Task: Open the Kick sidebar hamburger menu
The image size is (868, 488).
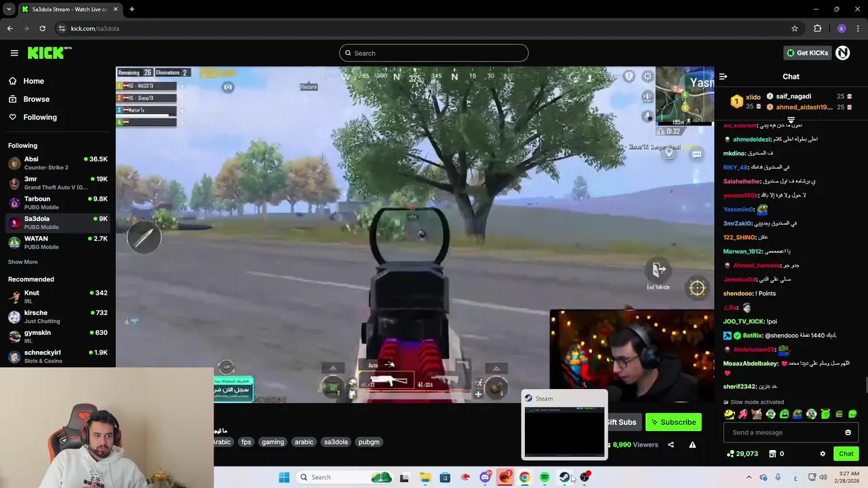Action: tap(14, 53)
